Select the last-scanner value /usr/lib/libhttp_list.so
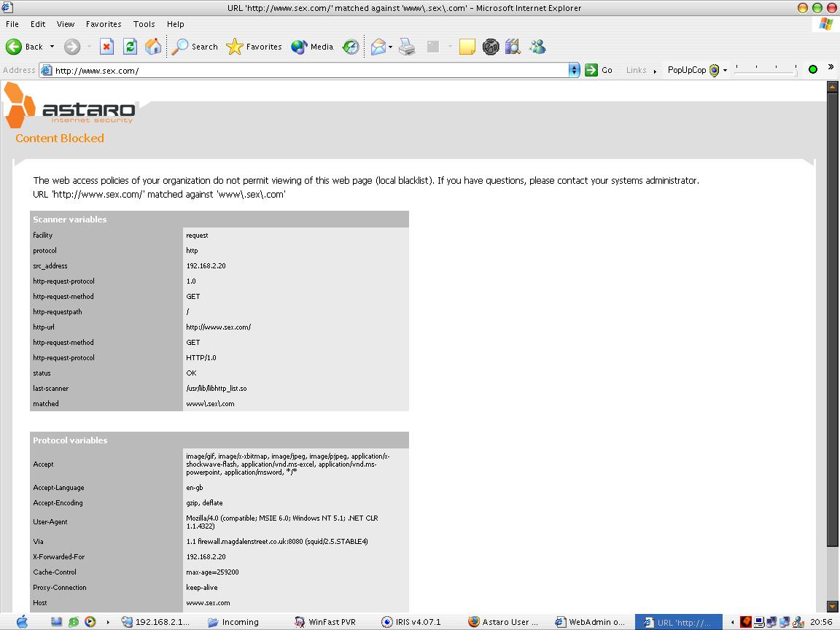 217,389
